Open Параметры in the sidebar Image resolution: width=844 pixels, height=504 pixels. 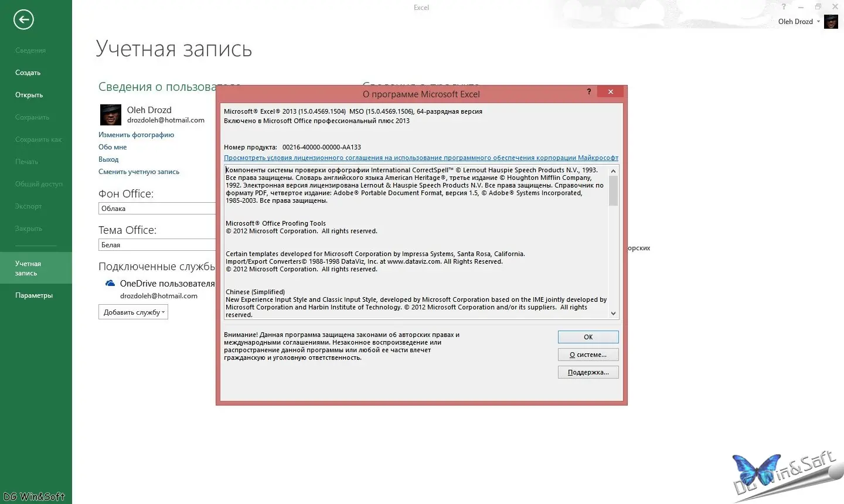point(34,295)
